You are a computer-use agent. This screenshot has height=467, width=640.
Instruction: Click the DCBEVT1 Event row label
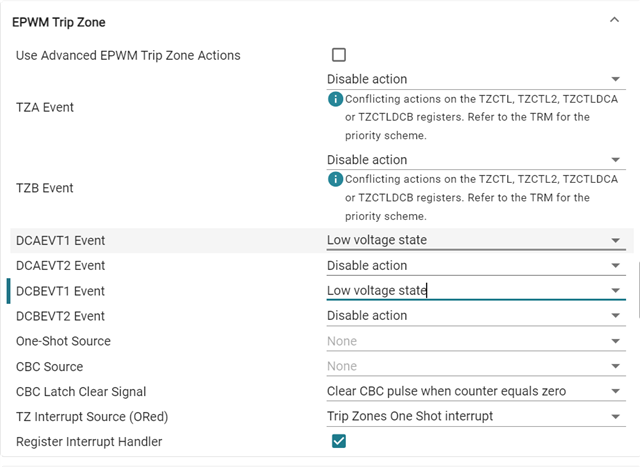(61, 291)
